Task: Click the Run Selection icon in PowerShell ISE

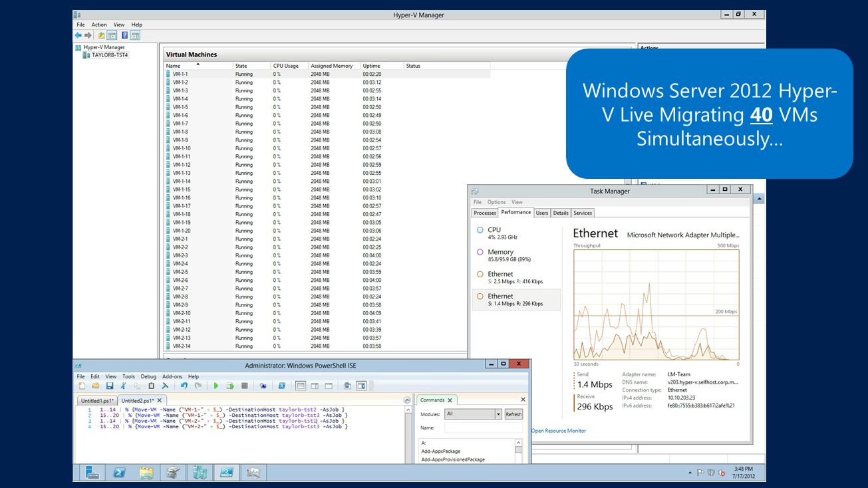Action: point(230,386)
